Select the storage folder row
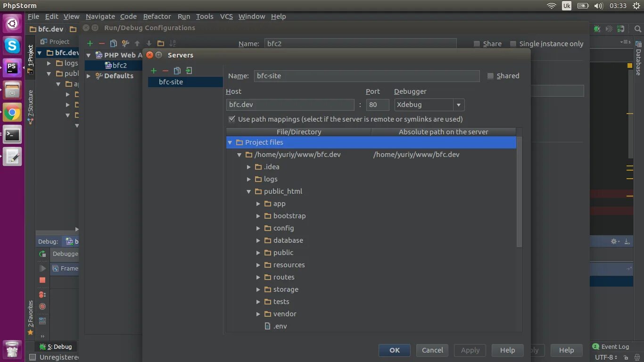 pyautogui.click(x=372, y=289)
